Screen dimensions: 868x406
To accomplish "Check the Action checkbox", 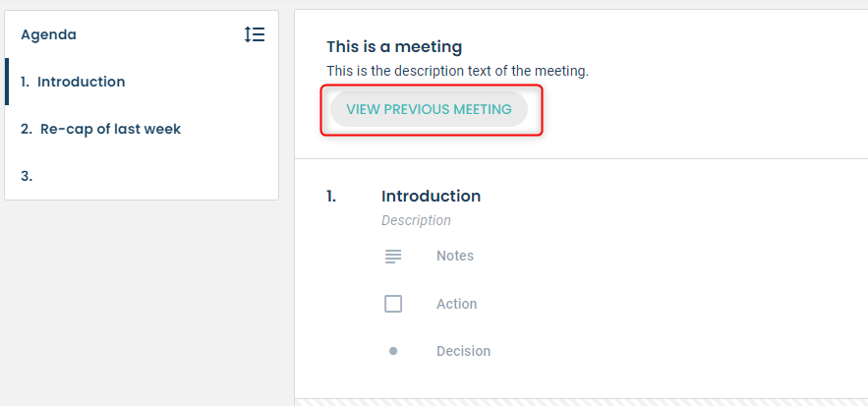I will [x=393, y=304].
